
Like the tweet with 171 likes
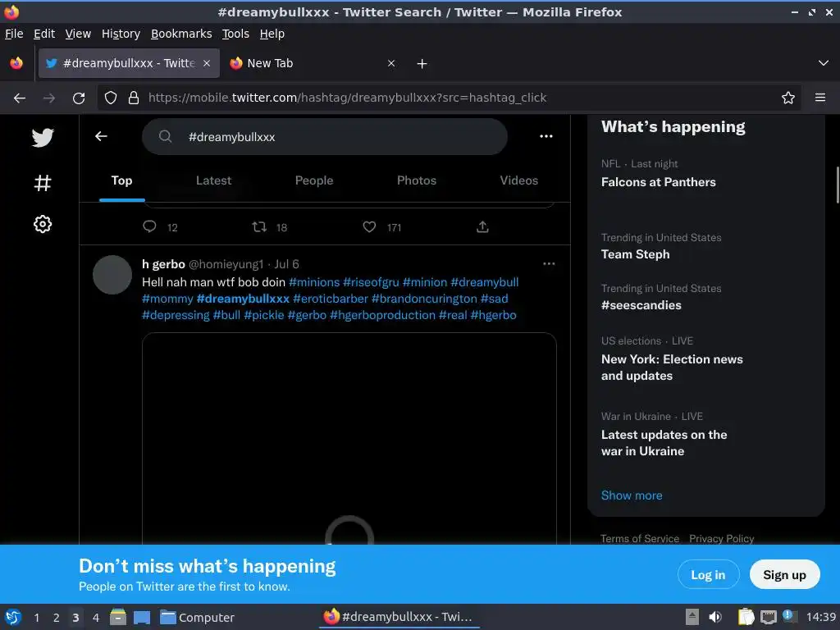click(369, 226)
